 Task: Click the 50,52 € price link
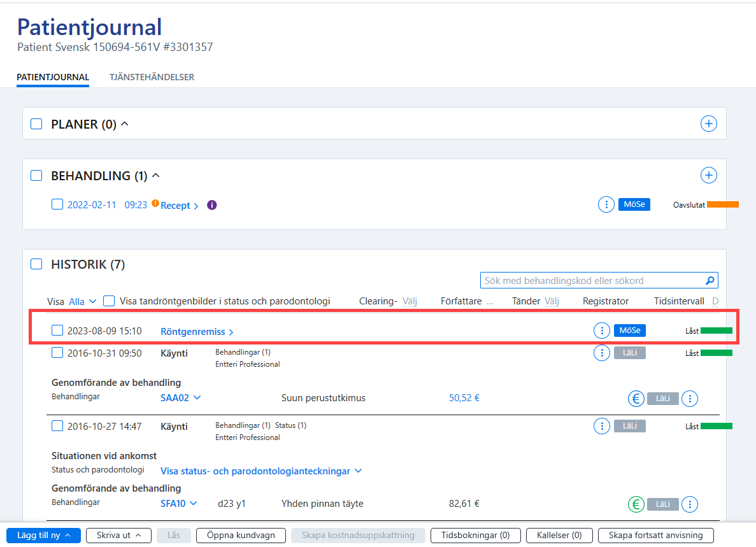pos(464,398)
